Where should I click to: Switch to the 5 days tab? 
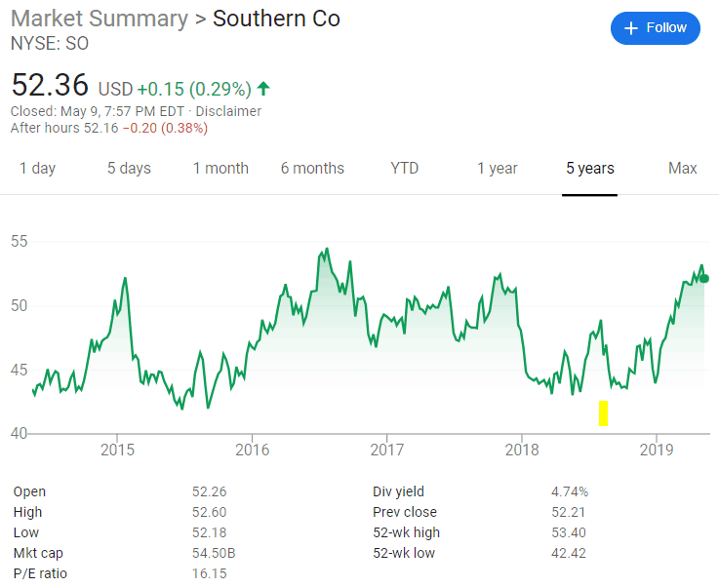129,168
